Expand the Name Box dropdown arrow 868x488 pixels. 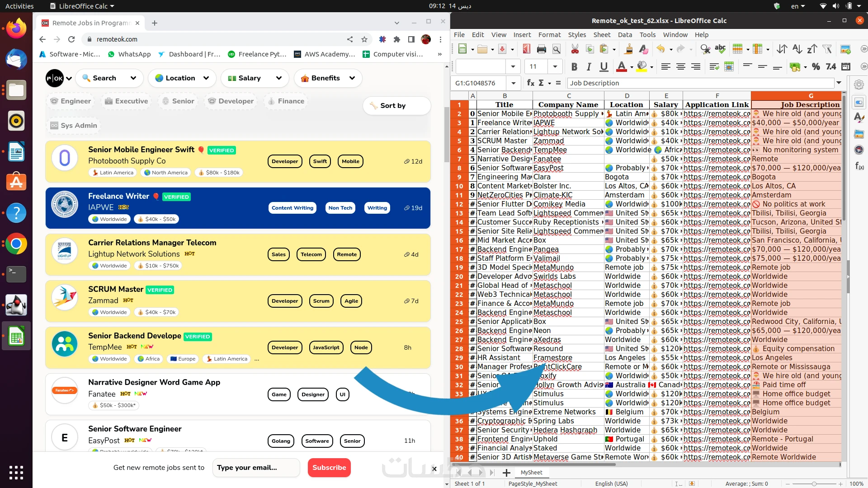pos(513,83)
